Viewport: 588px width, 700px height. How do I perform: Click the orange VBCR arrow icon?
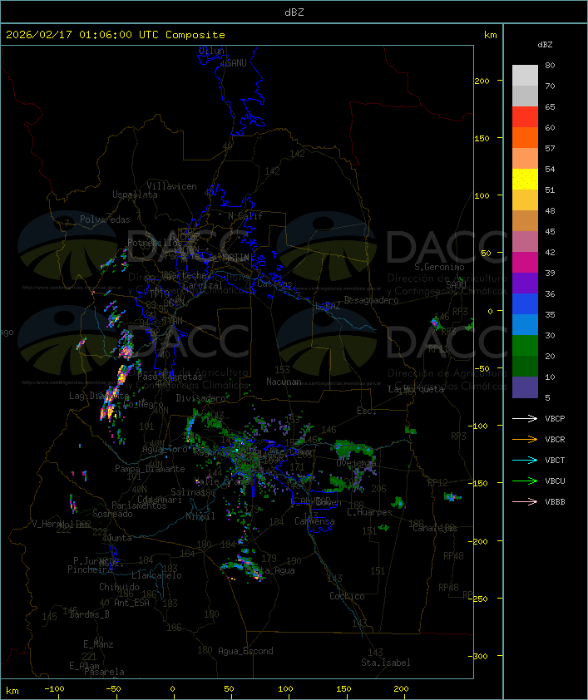point(525,439)
